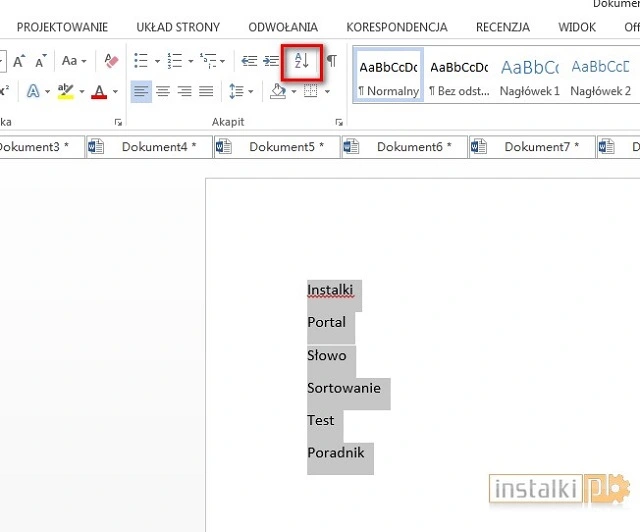Apply numbered list formatting
Viewport: 640px width, 532px height.
(175, 61)
